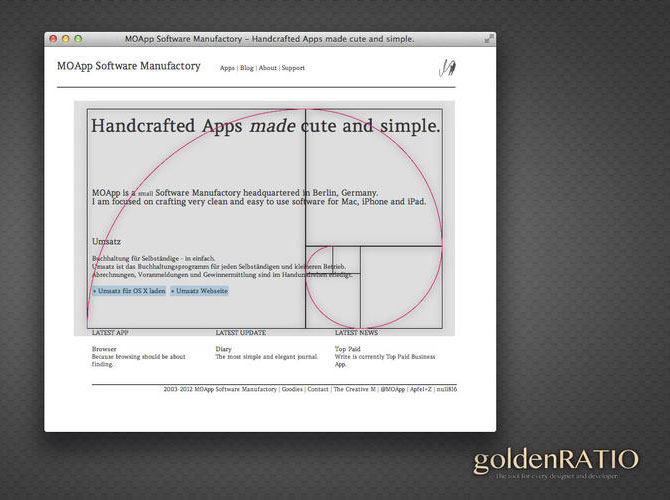Open the Top Paid news link
Screen dimensions: 670x500
coord(347,349)
